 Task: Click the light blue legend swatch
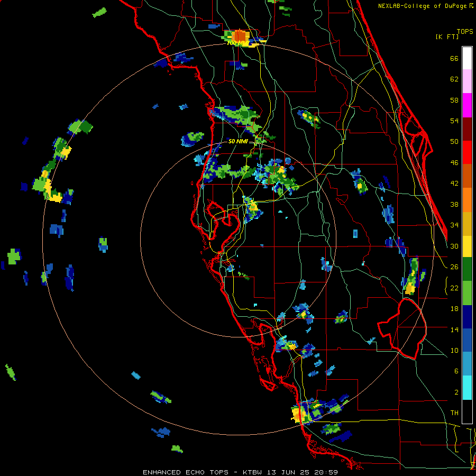pyautogui.click(x=467, y=364)
